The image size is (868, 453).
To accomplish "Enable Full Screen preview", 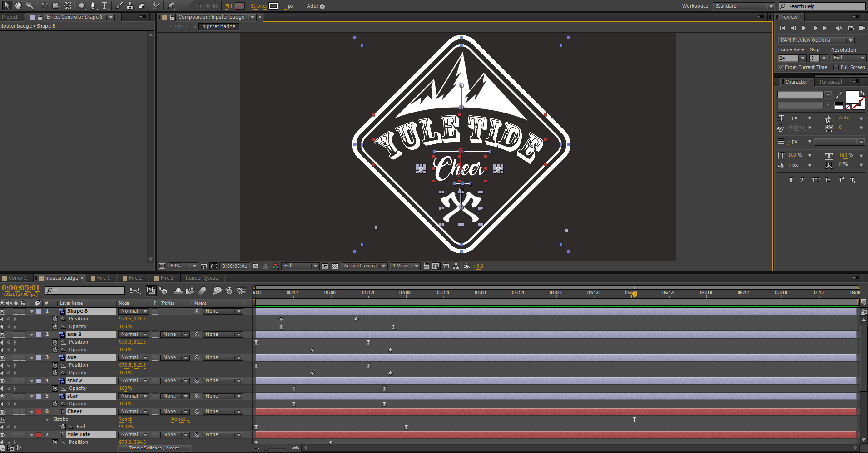I will click(836, 67).
